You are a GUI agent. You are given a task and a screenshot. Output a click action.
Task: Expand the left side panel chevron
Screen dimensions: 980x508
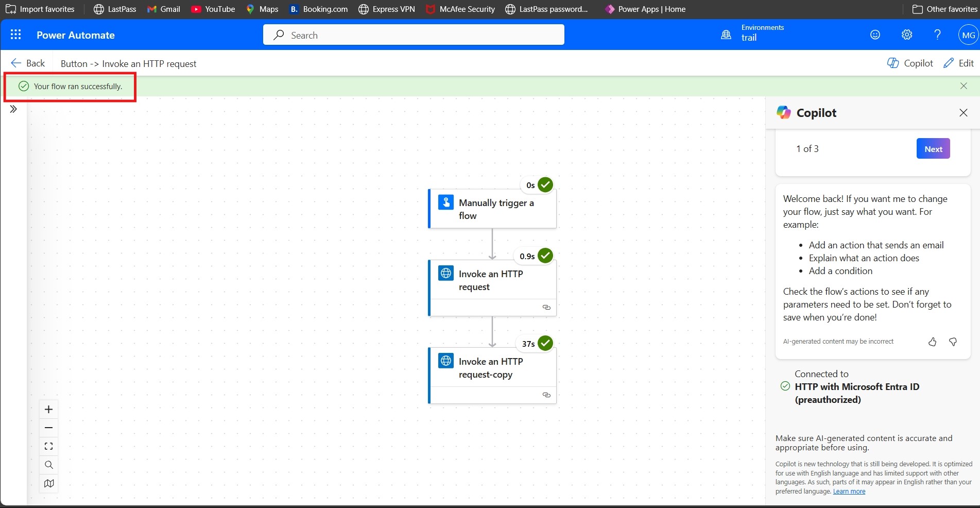click(13, 109)
